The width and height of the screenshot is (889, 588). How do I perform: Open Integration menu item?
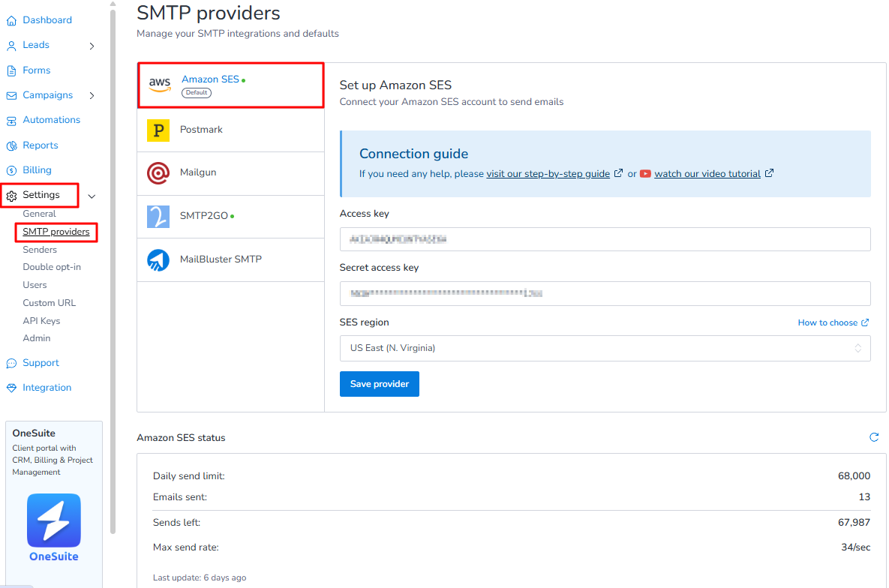(47, 388)
